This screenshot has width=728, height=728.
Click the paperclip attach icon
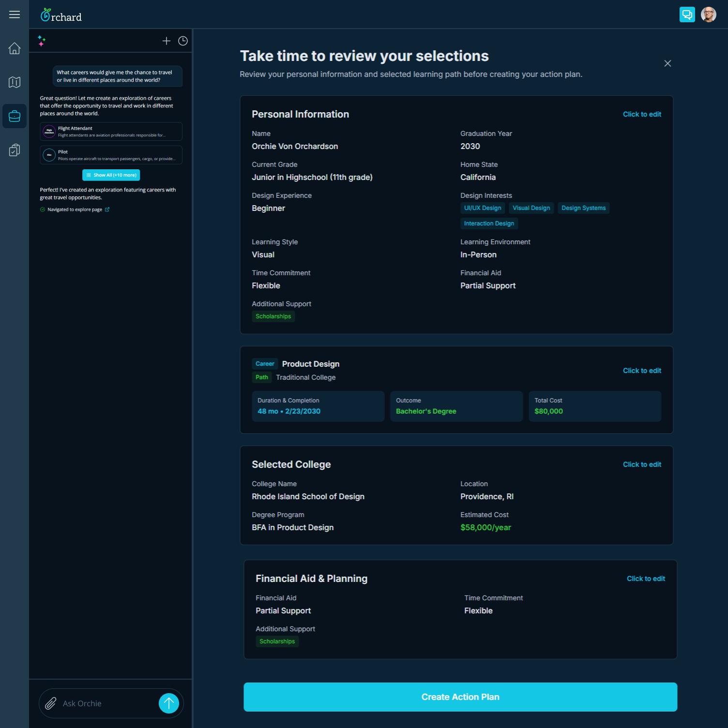51,703
